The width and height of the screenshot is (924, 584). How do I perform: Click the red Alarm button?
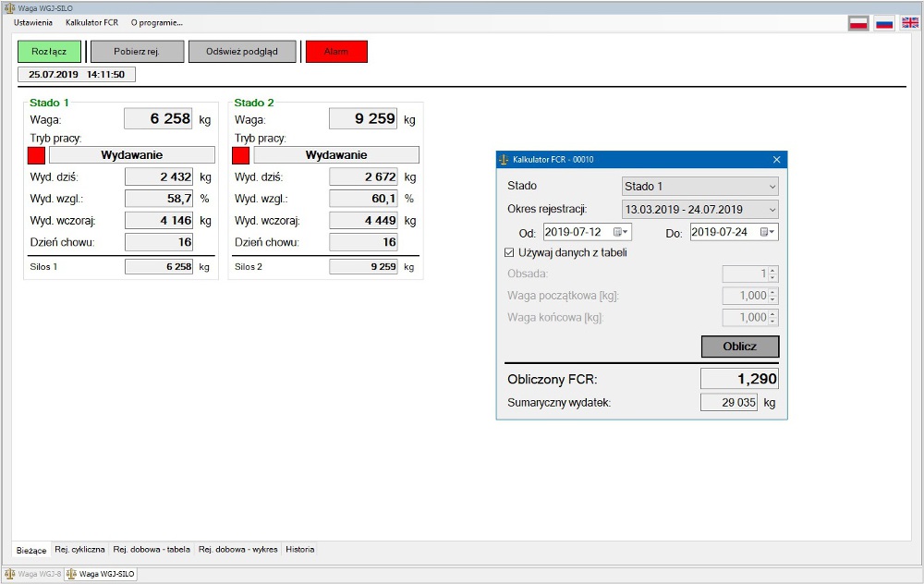point(336,52)
